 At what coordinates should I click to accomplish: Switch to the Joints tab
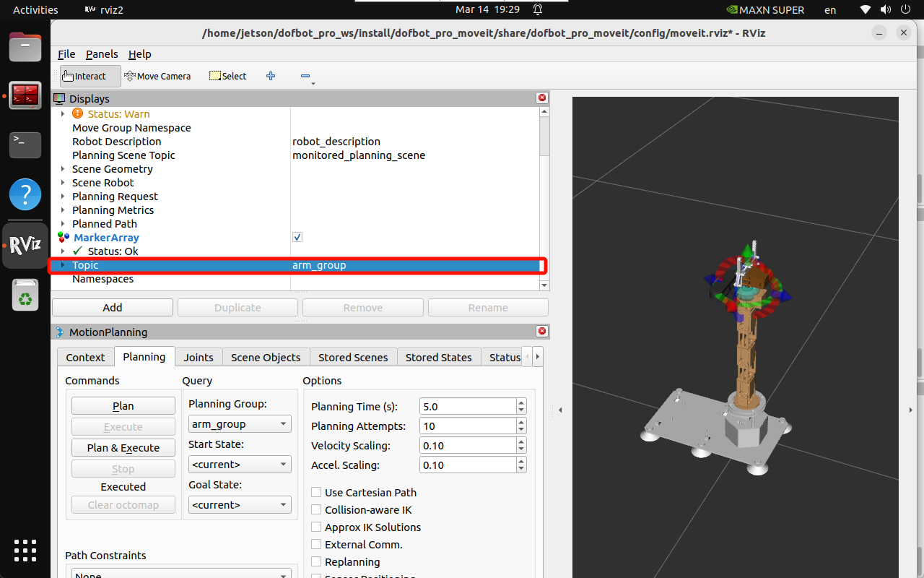coord(199,357)
